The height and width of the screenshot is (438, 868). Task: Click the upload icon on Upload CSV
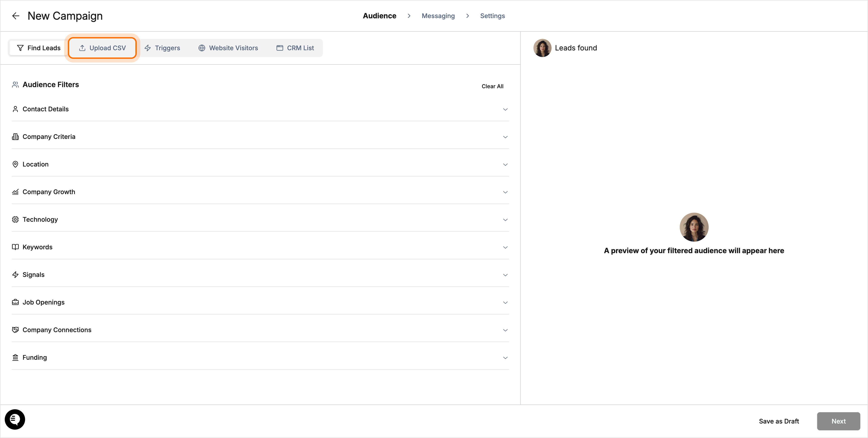click(x=82, y=48)
